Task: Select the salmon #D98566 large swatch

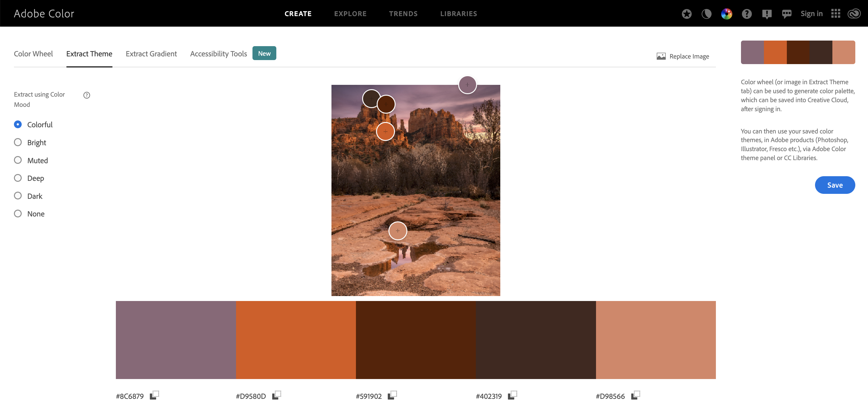Action: click(x=656, y=340)
